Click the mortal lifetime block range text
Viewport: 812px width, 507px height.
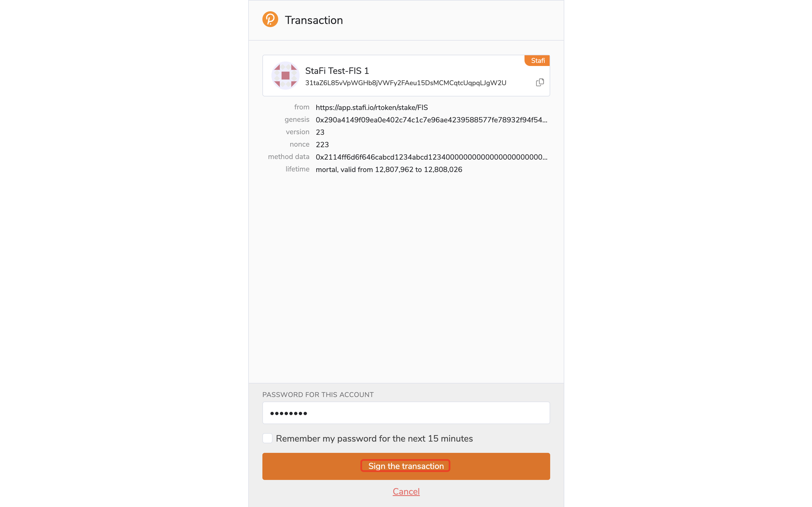(x=389, y=169)
